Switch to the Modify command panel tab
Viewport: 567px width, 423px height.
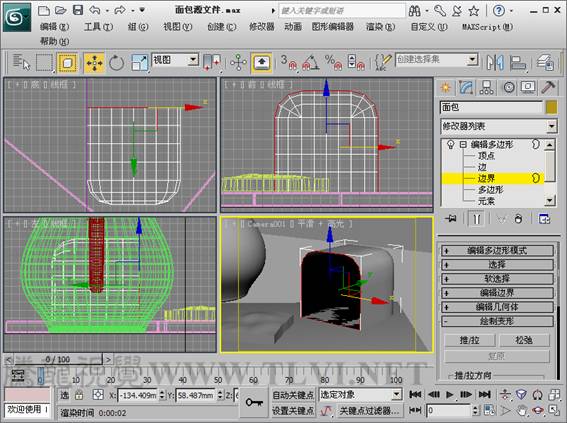click(x=466, y=87)
